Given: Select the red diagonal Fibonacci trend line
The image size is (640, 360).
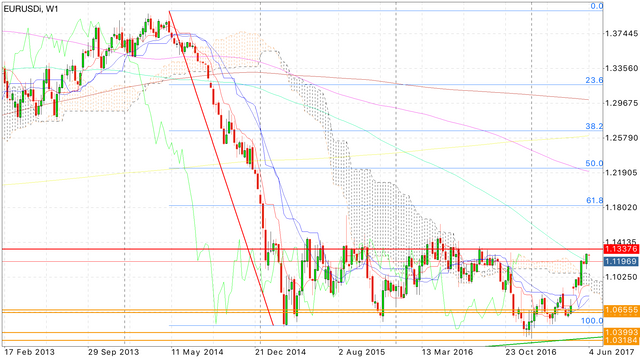Looking at the screenshot, I should pos(221,168).
